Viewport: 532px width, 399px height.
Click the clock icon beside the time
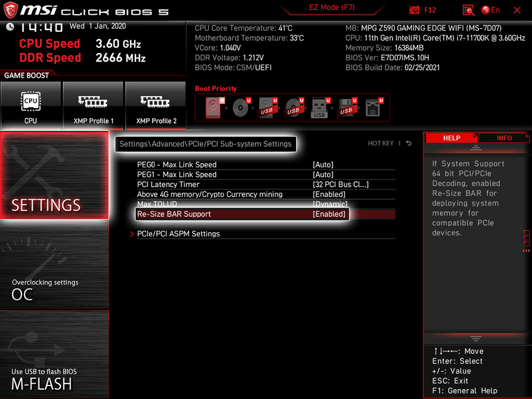click(x=10, y=27)
